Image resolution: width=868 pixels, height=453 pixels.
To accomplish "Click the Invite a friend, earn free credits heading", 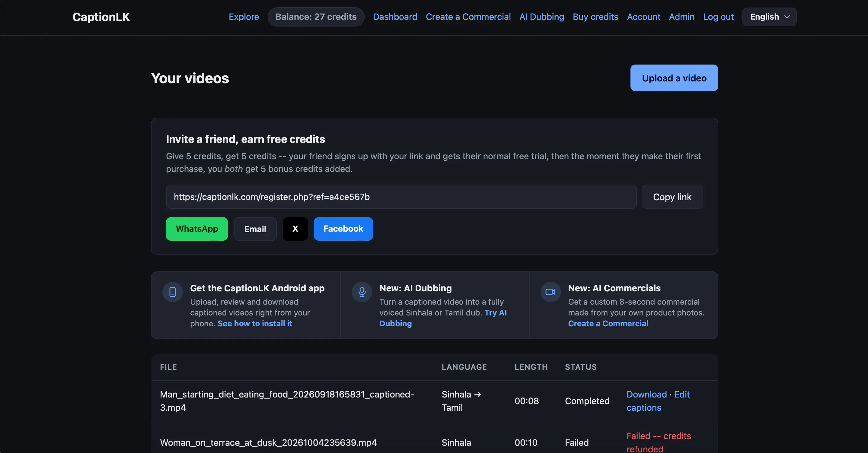I will point(245,139).
